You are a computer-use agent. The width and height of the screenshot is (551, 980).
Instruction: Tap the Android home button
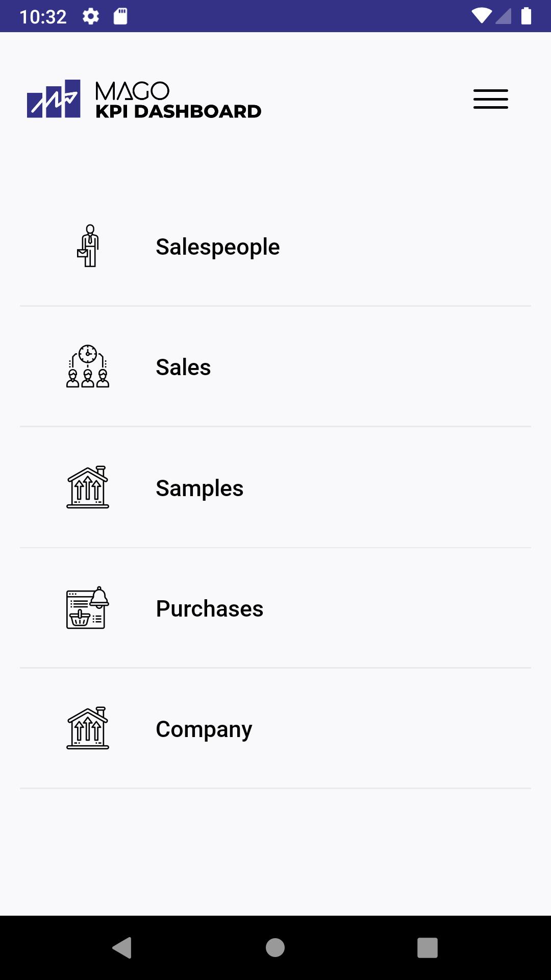[x=275, y=948]
